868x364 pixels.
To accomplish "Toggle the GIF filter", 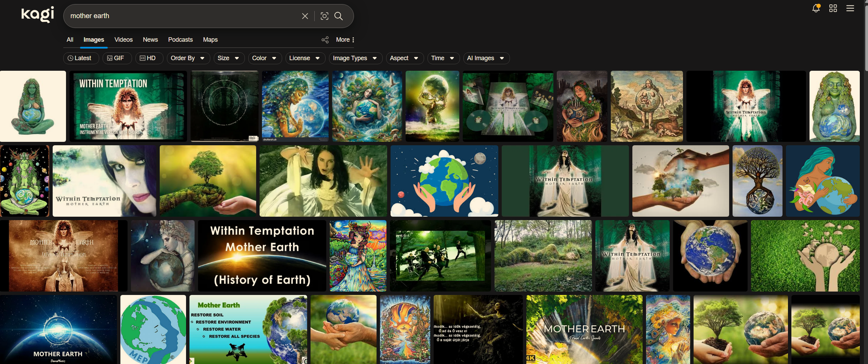I will (x=117, y=58).
